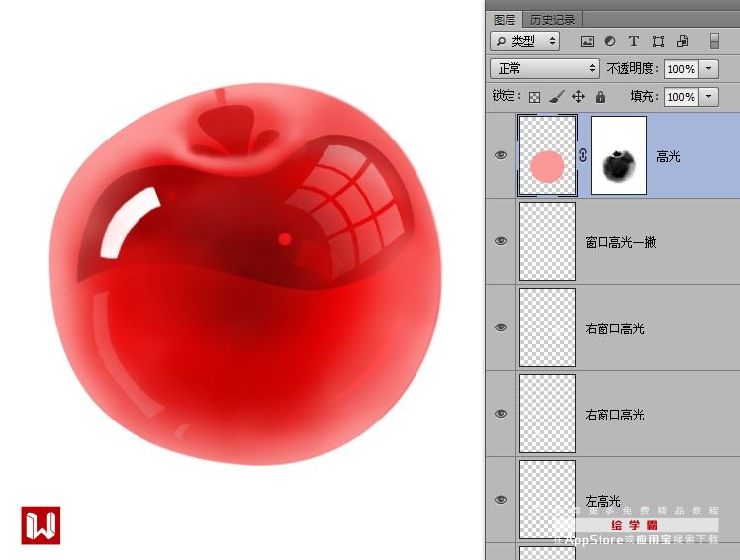The width and height of the screenshot is (740, 560).
Task: Select the 高光 layer mask thumbnail
Action: [618, 155]
